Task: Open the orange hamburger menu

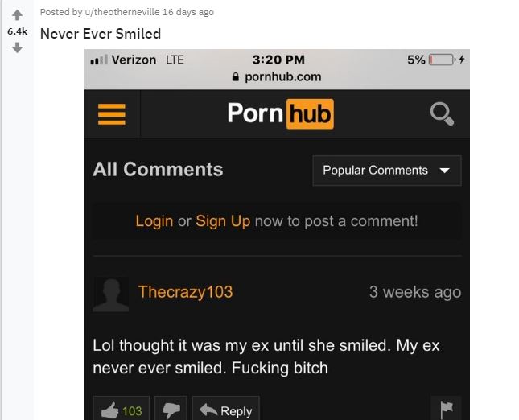Action: click(112, 114)
